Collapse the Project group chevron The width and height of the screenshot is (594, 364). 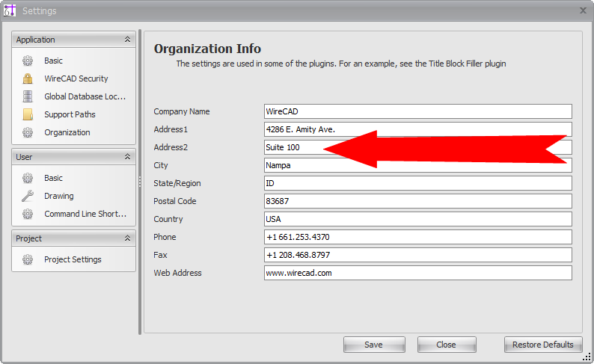pyautogui.click(x=128, y=238)
